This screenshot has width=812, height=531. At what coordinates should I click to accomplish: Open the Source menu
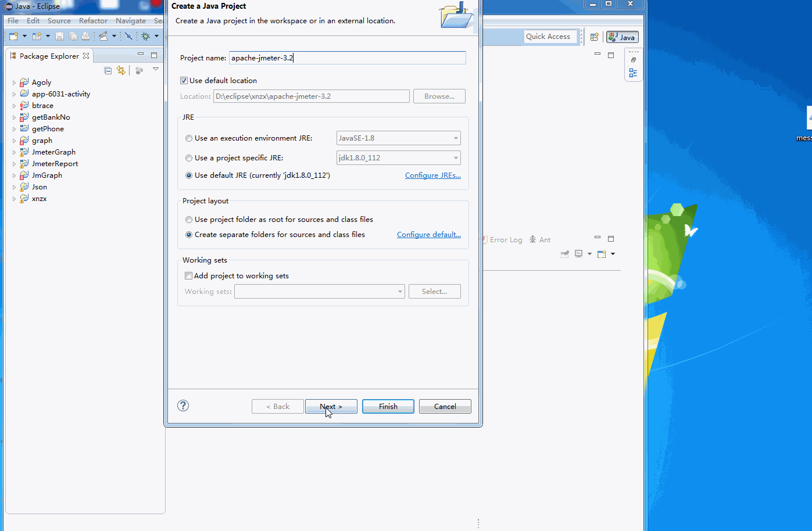tap(59, 20)
